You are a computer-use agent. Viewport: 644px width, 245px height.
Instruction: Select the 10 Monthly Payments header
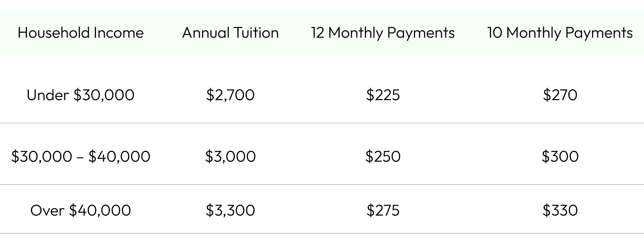pyautogui.click(x=560, y=33)
